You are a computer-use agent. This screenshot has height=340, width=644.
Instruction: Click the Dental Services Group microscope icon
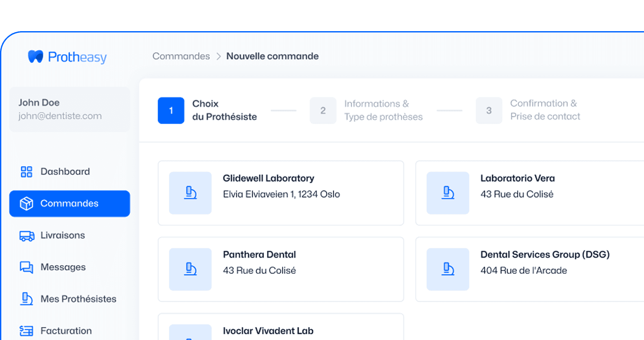tap(448, 269)
